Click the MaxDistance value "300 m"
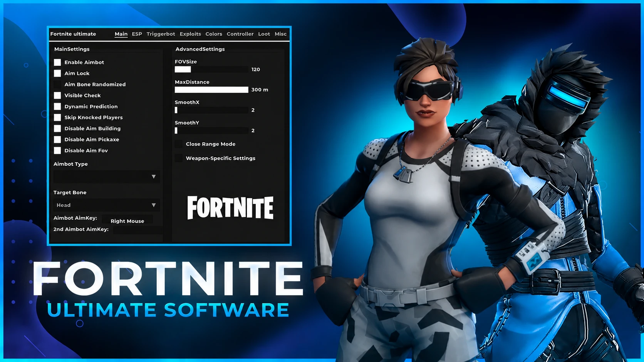The height and width of the screenshot is (362, 644). pos(260,90)
